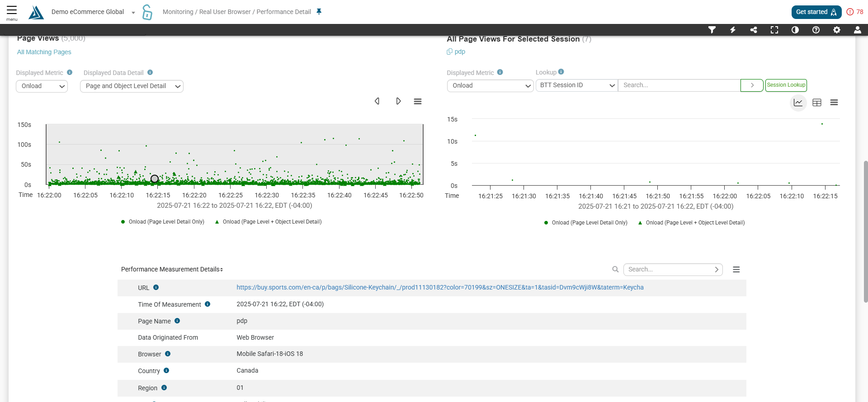Click the share icon

754,30
